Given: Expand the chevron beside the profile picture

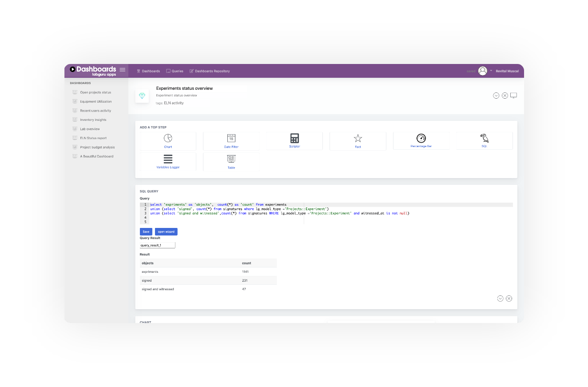Looking at the screenshot, I should 491,70.
